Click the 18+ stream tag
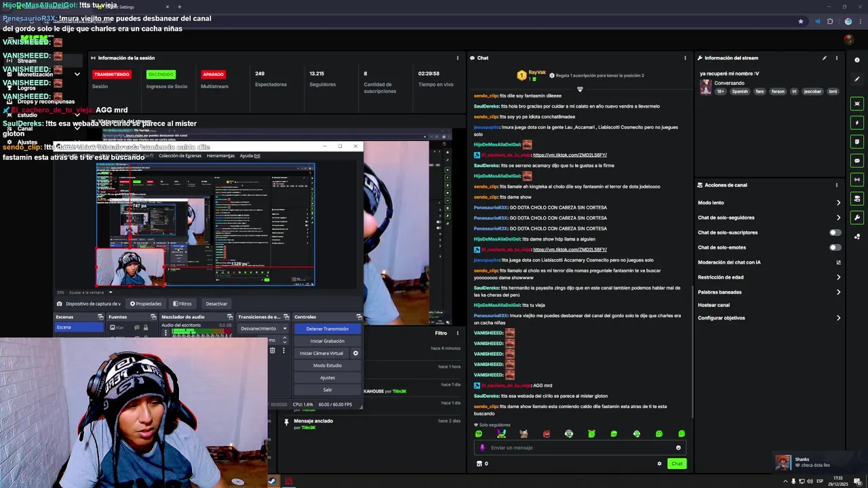This screenshot has height=488, width=868. (x=721, y=91)
